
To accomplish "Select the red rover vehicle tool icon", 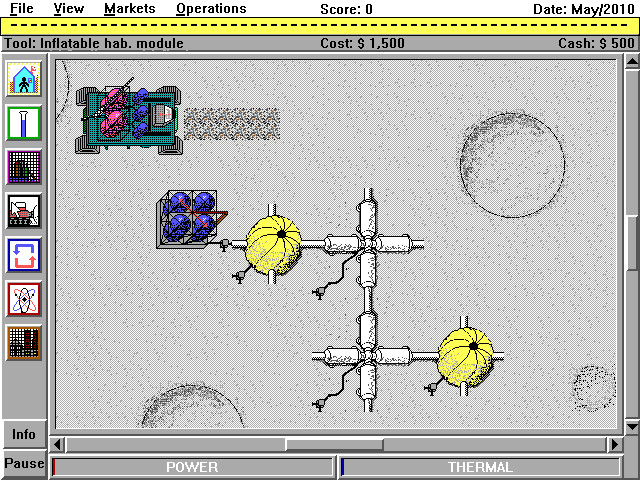I will click(24, 211).
